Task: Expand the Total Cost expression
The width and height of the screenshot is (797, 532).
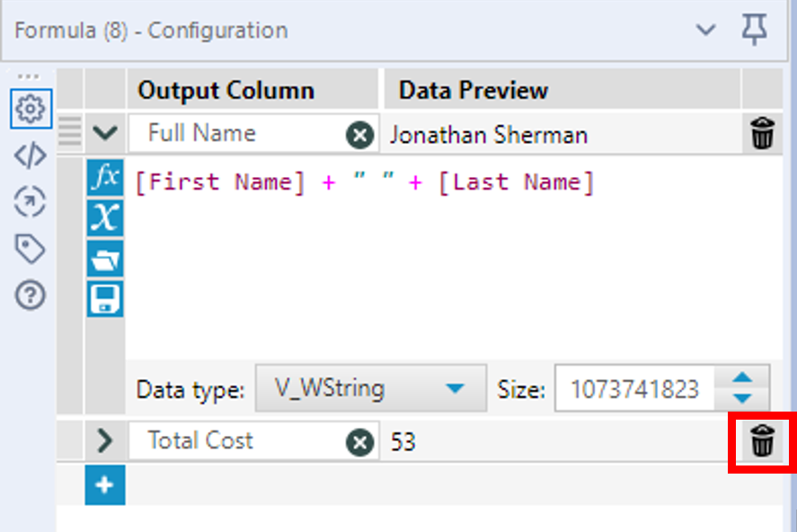Action: tap(105, 440)
